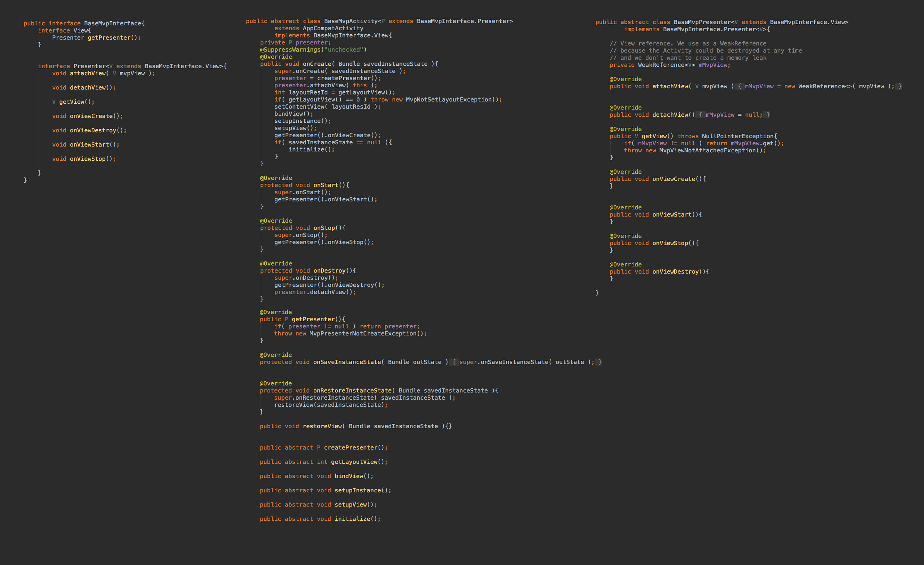Click the 'extends AppCompatActivity' line

319,28
